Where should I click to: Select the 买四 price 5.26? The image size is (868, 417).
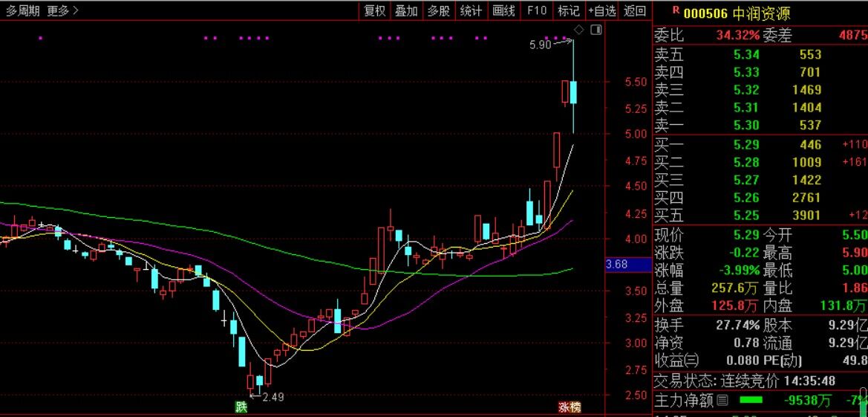[746, 198]
